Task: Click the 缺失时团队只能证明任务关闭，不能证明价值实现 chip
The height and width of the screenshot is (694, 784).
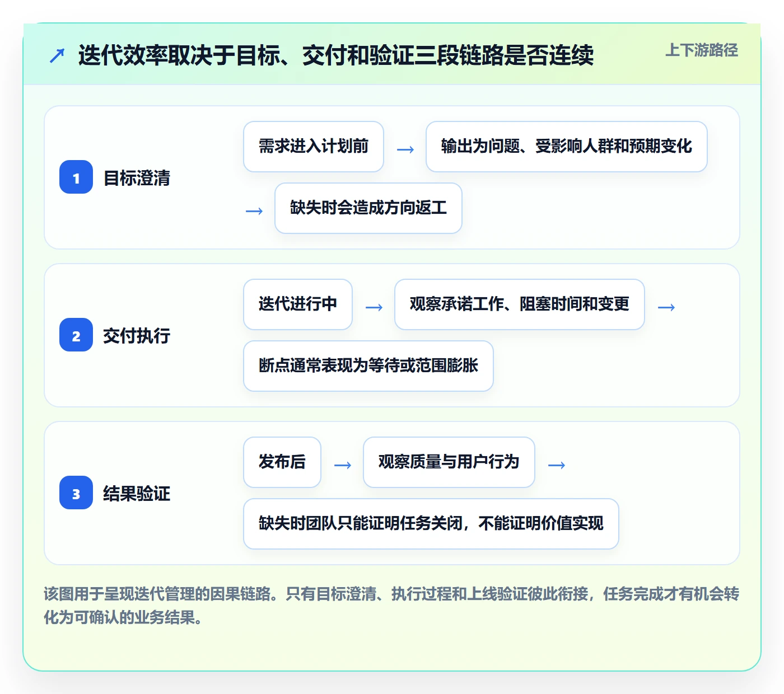Action: (x=431, y=524)
